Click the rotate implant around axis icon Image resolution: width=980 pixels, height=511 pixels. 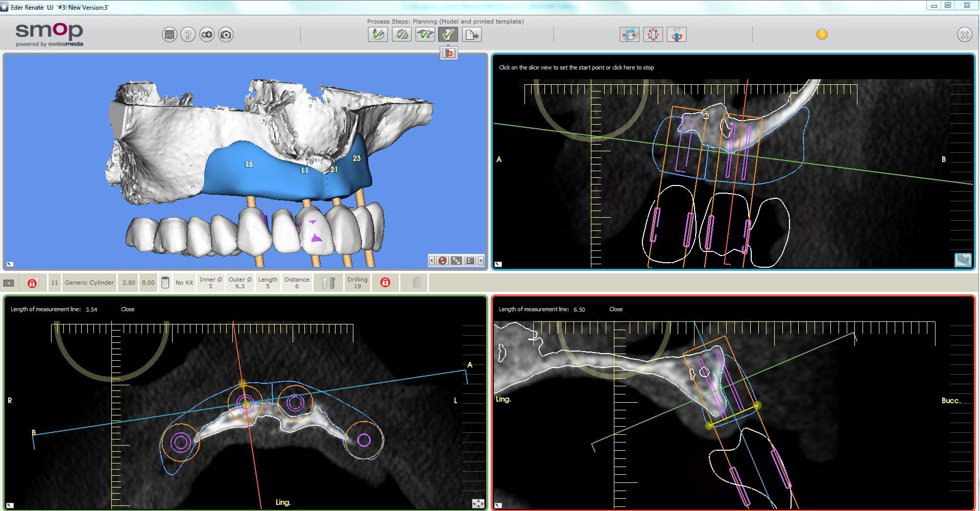(677, 35)
